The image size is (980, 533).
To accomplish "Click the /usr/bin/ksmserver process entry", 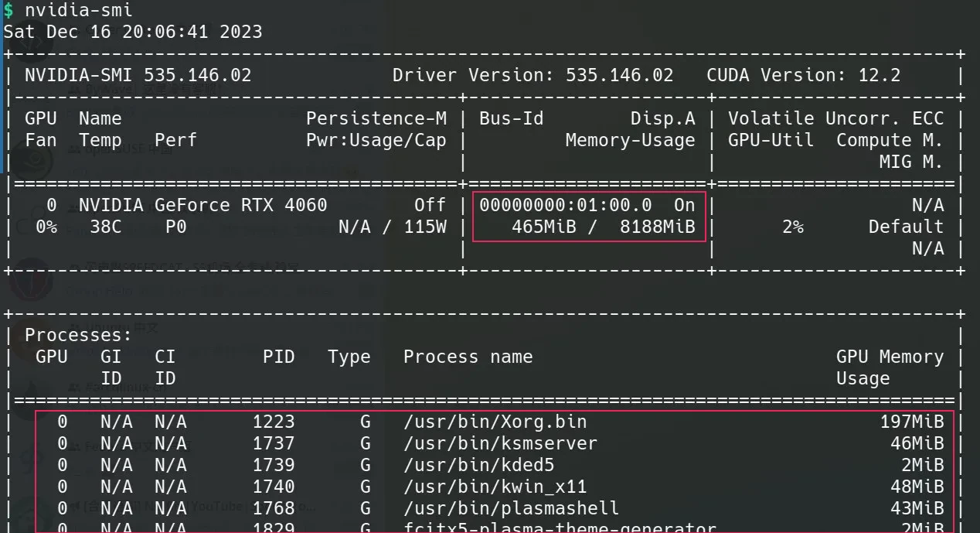I will point(500,443).
